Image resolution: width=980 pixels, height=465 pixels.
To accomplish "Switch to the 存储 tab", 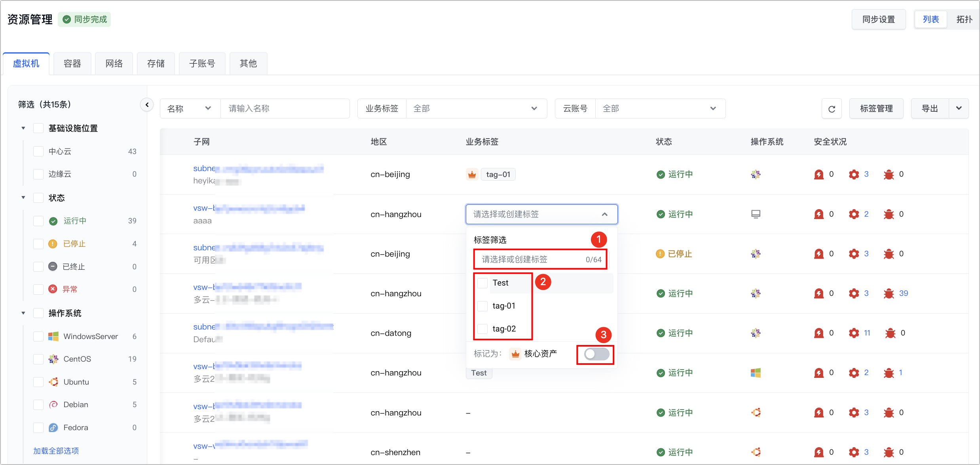I will [x=156, y=63].
